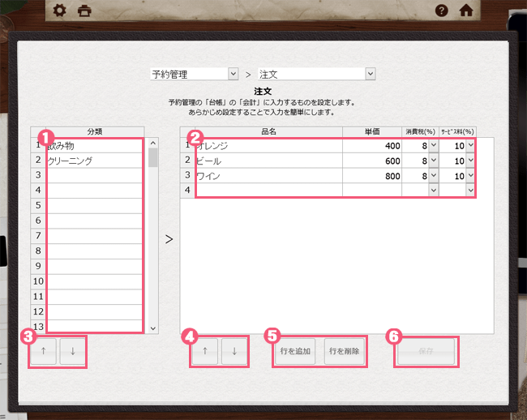Click 行を削除 button
This screenshot has height=420, width=527.
pyautogui.click(x=344, y=351)
